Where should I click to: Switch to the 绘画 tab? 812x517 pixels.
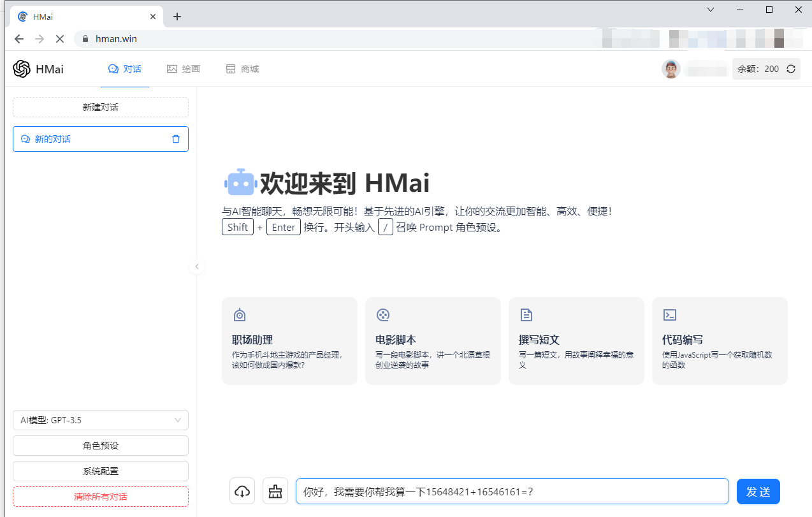[x=184, y=68]
